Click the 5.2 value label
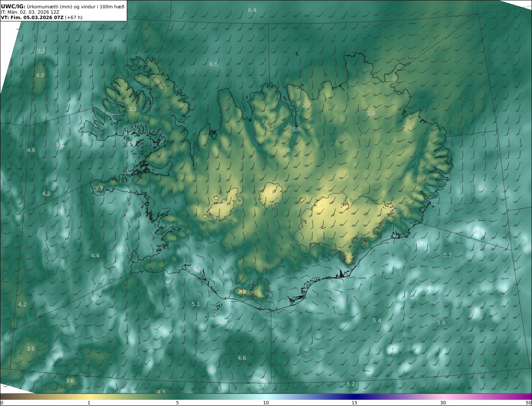This screenshot has width=532, height=406. pos(351,384)
